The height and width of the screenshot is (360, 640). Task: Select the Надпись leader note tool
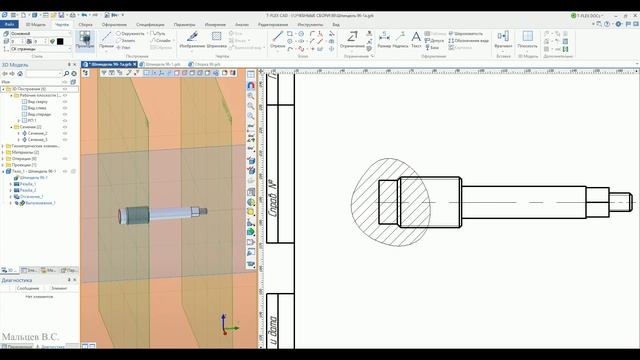(x=400, y=40)
